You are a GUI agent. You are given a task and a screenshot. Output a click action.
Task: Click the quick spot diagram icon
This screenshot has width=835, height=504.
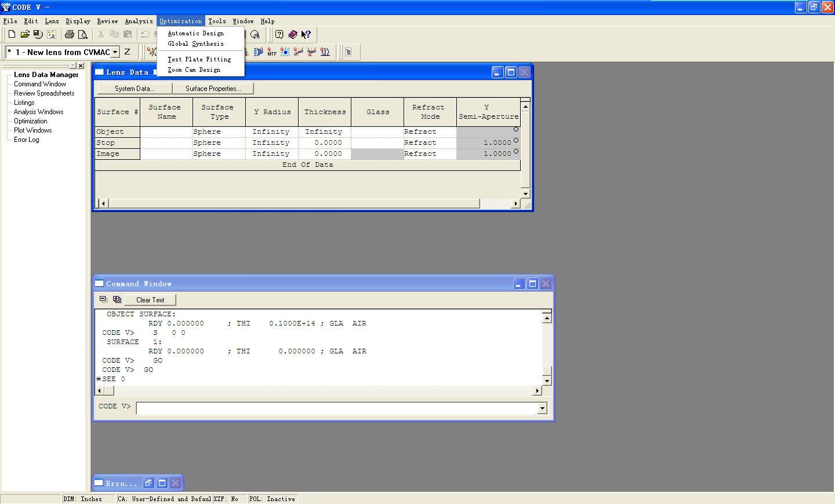(x=285, y=52)
